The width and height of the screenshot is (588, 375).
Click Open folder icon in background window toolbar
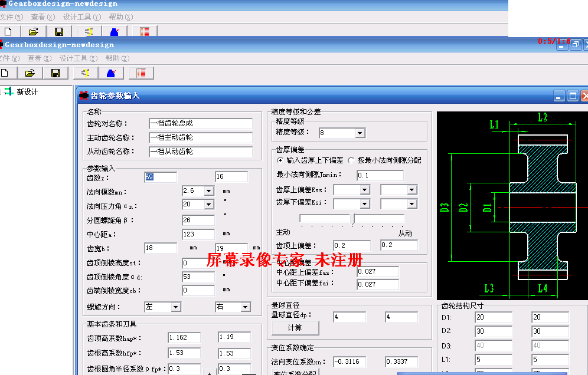click(34, 31)
